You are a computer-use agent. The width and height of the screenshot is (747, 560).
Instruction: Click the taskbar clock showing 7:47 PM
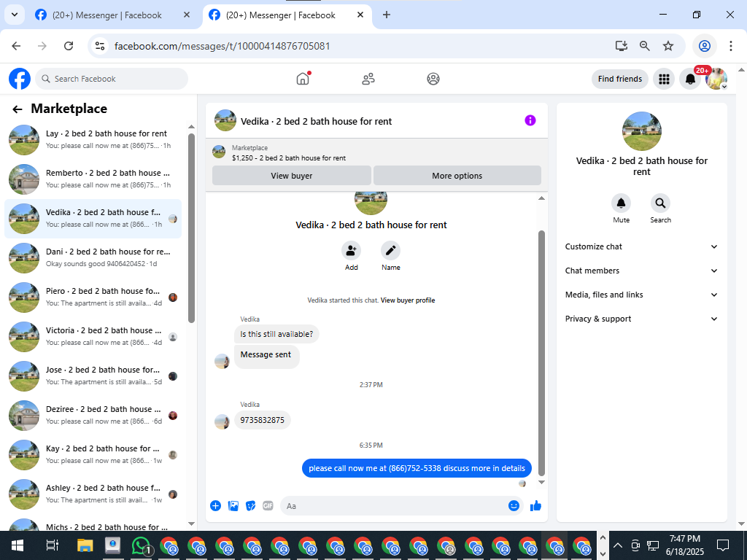[x=684, y=545]
